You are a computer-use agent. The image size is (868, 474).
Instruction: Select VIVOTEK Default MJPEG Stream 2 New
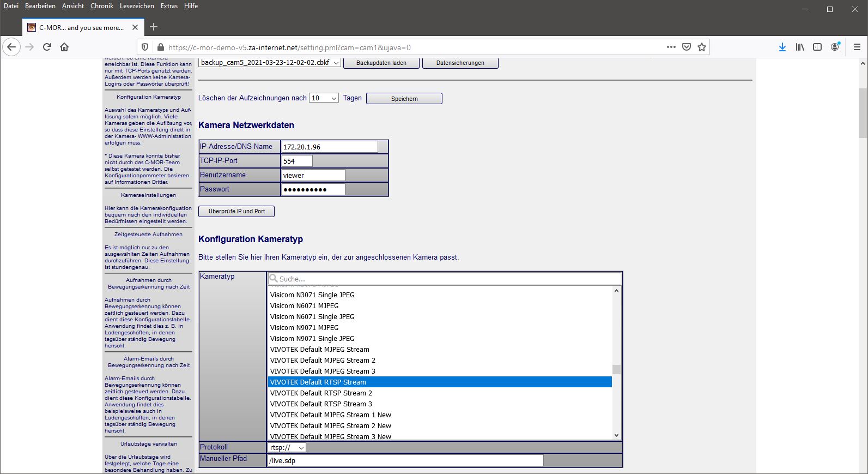tap(440, 425)
